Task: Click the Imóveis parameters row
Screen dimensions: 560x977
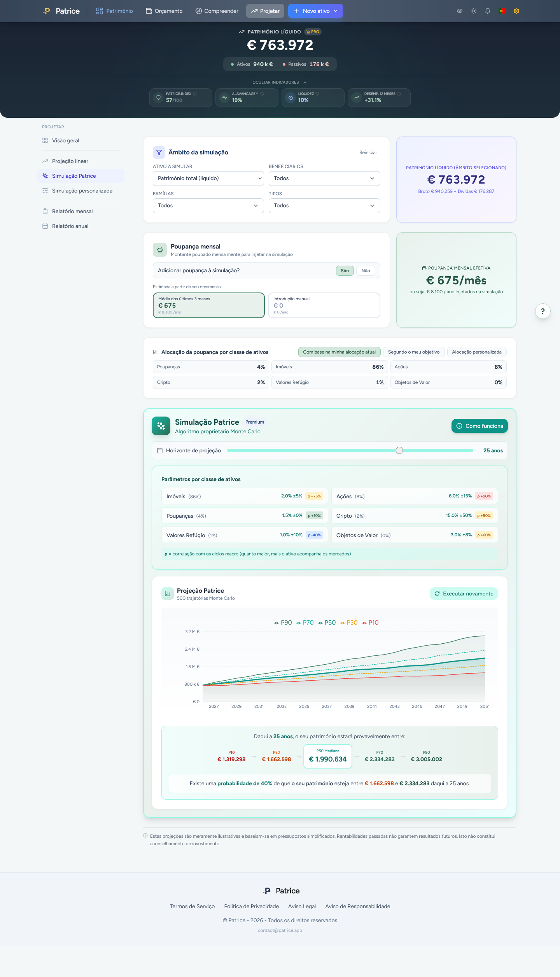Action: click(245, 496)
